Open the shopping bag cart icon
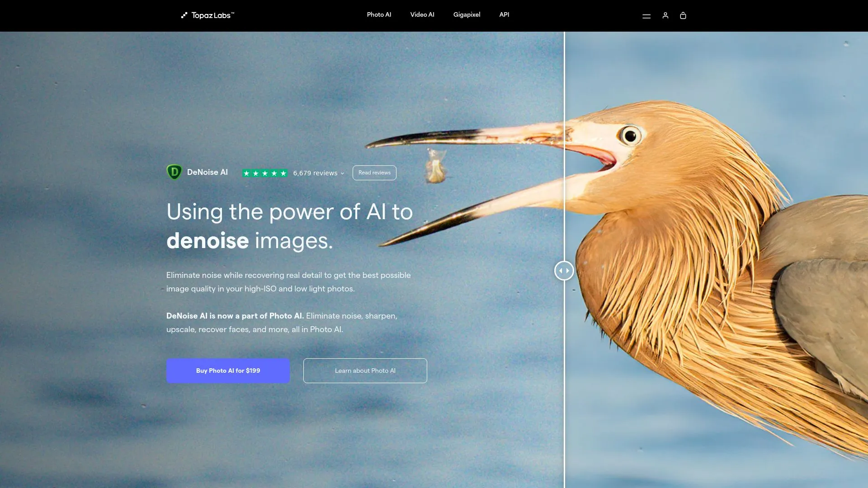This screenshot has height=488, width=868. tap(683, 15)
